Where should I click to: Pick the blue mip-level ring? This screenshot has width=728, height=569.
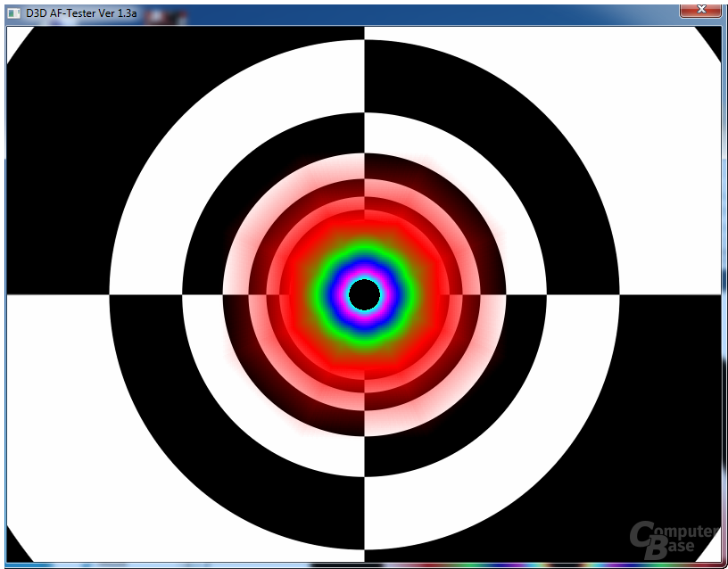coord(364,263)
